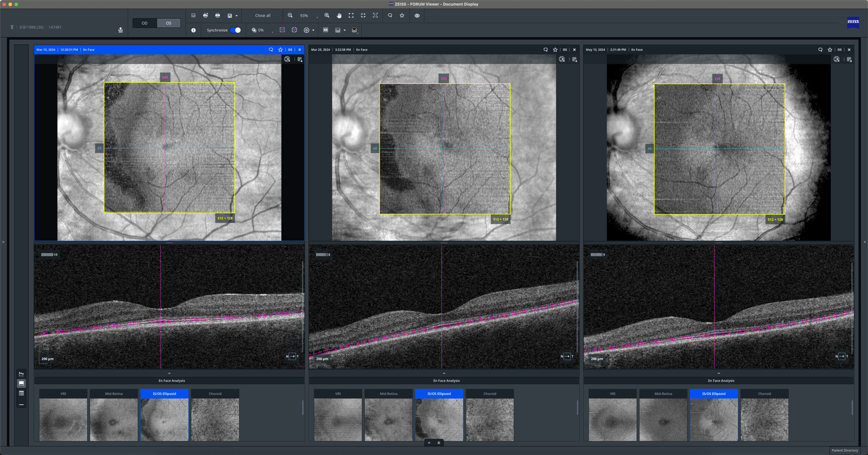Toggle the HD image icon

coord(325,30)
